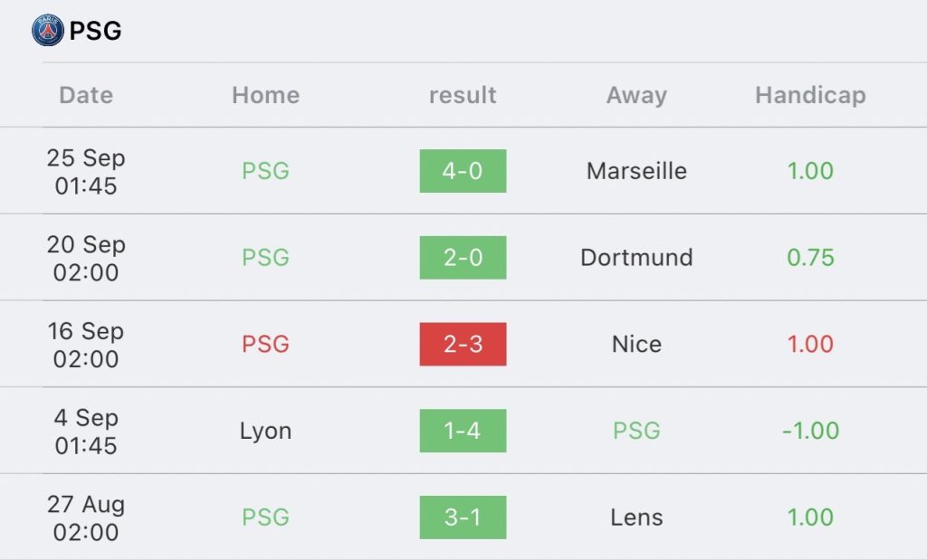Click the 25 Sep 01:45 date cell
The width and height of the screenshot is (927, 560).
86,171
